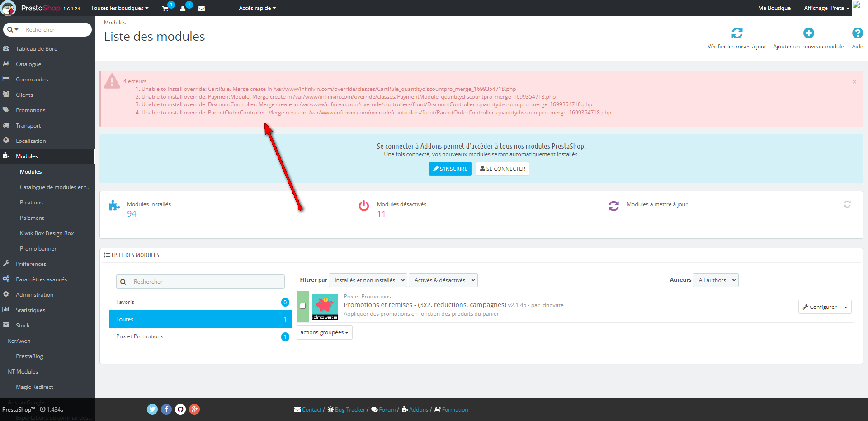Open the Commandes menu
This screenshot has height=421, width=868.
pos(47,80)
